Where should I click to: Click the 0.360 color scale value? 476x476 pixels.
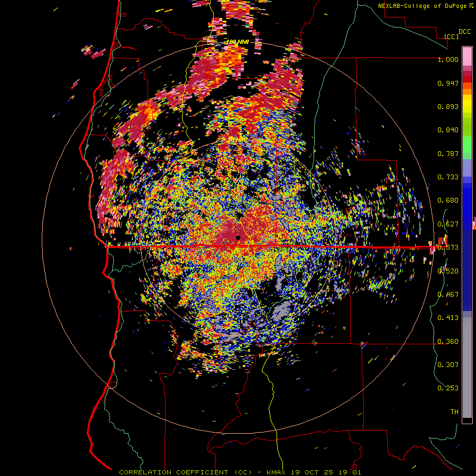point(448,342)
